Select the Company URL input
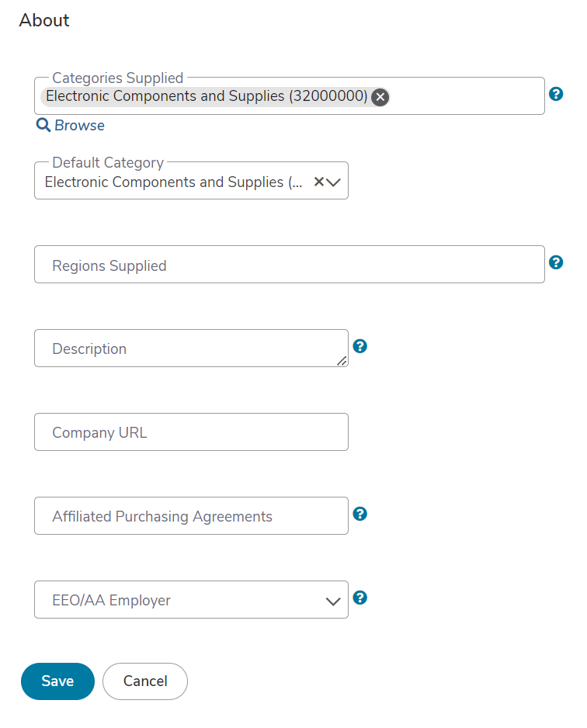The height and width of the screenshot is (728, 587). click(x=191, y=432)
